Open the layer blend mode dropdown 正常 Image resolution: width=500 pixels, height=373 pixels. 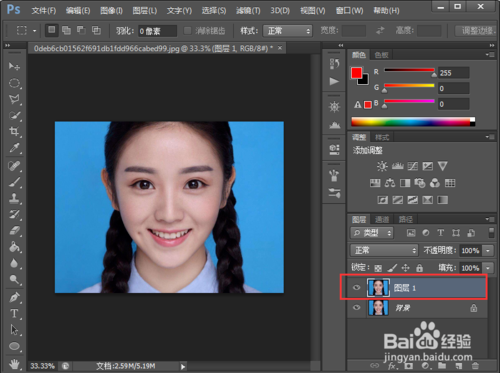pyautogui.click(x=384, y=250)
